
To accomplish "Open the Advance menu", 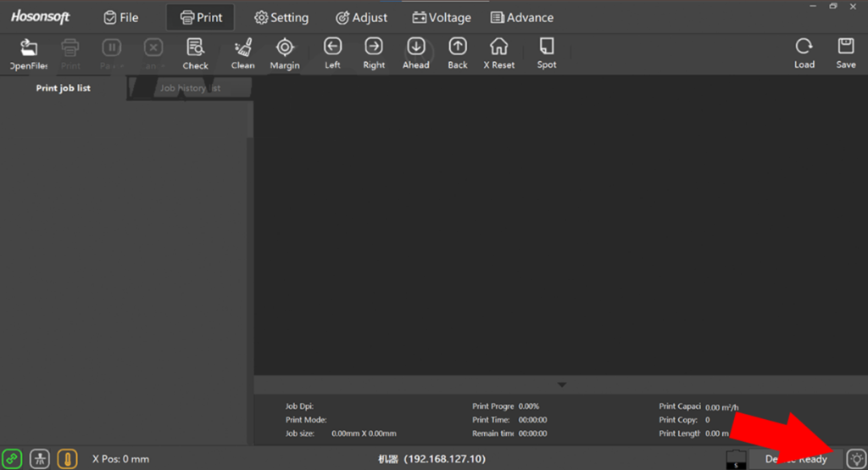I will click(x=522, y=18).
